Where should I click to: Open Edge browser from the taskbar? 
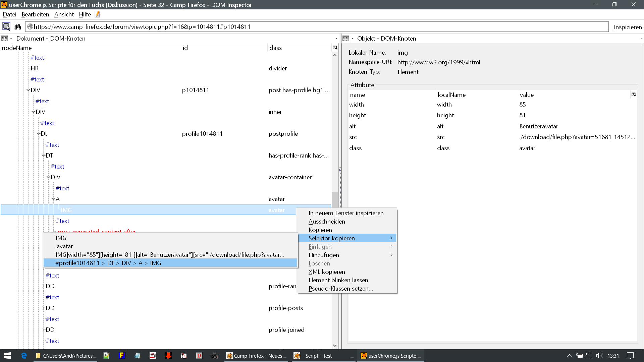pyautogui.click(x=24, y=356)
